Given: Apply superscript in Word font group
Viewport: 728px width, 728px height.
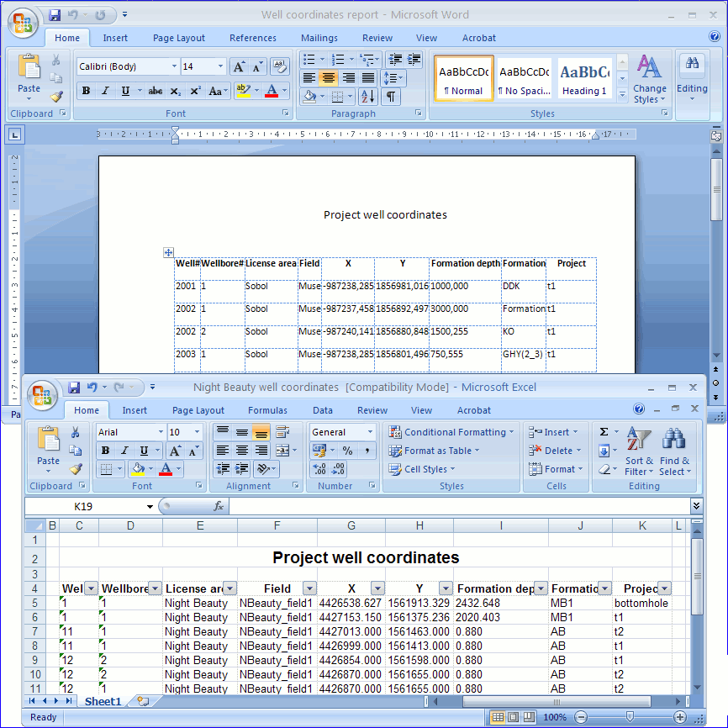Looking at the screenshot, I should (195, 91).
